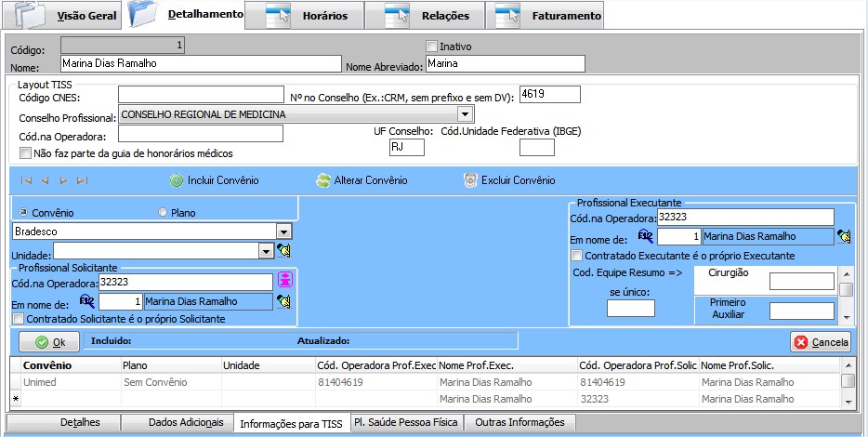Expand the Bradesco convênio dropdown
Screen dimensions: 868x437
coord(284,231)
